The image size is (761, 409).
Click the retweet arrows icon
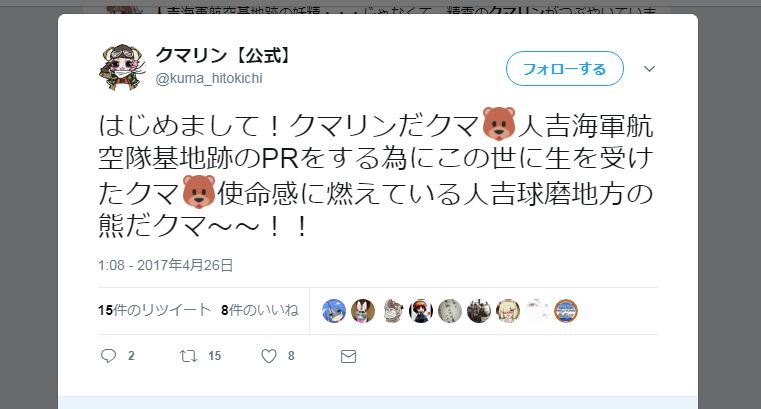tap(188, 356)
